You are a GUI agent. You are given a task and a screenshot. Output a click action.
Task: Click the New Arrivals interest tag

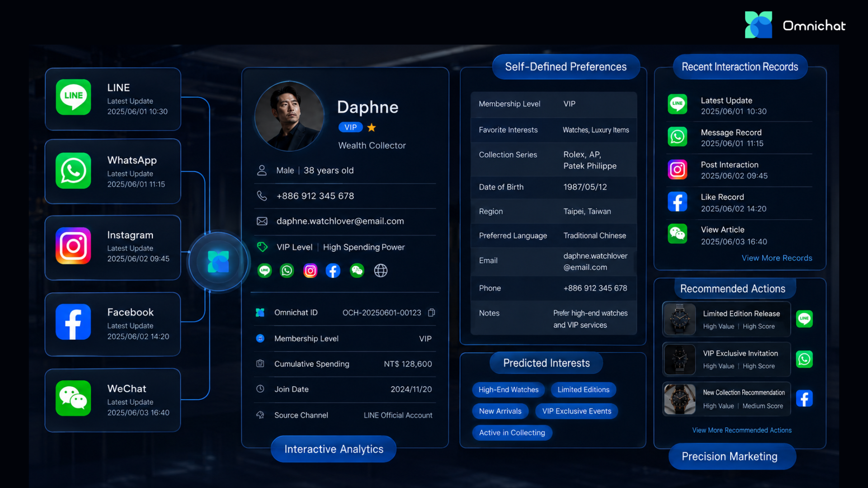[500, 411]
